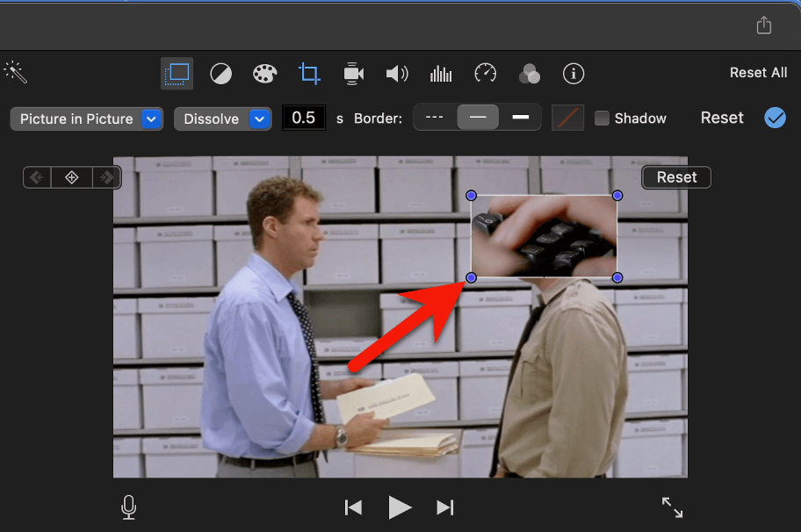Select the medium border style
801x532 pixels.
coord(478,117)
